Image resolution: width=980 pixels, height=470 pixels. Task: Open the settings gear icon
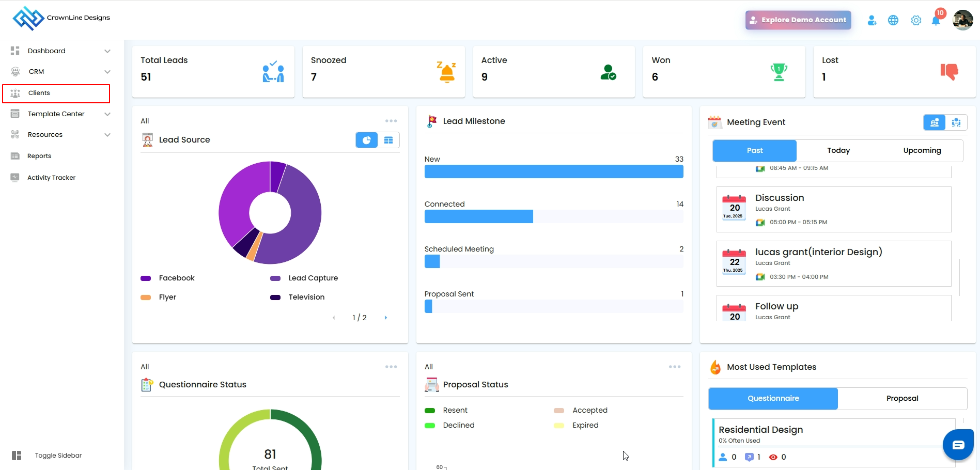pyautogui.click(x=915, y=21)
